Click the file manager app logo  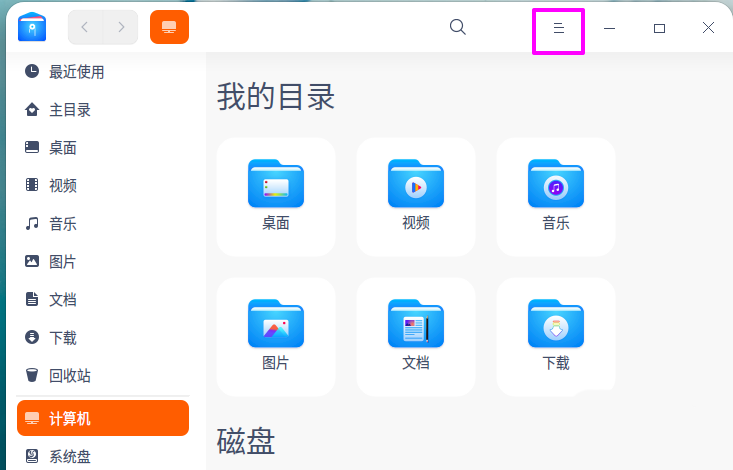click(32, 27)
